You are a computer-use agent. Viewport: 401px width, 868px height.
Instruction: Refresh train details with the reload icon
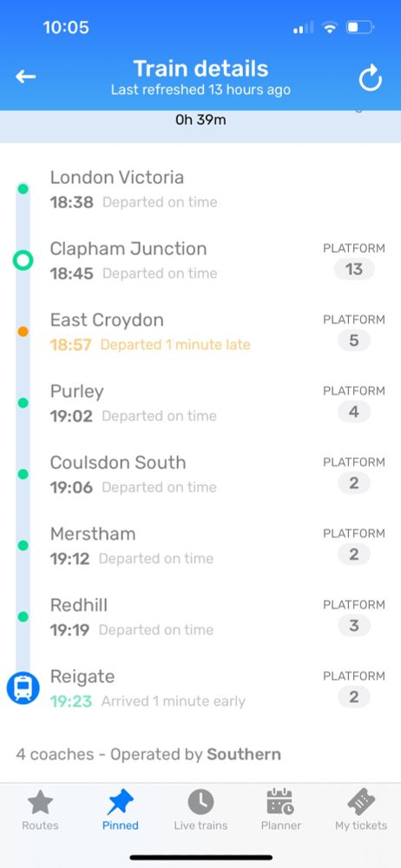(370, 78)
